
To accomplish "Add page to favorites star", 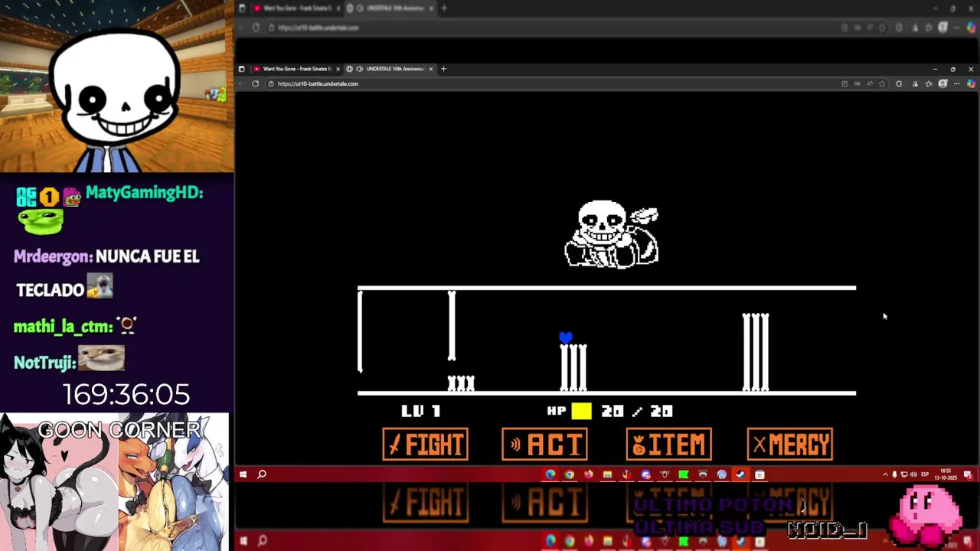I will point(882,83).
